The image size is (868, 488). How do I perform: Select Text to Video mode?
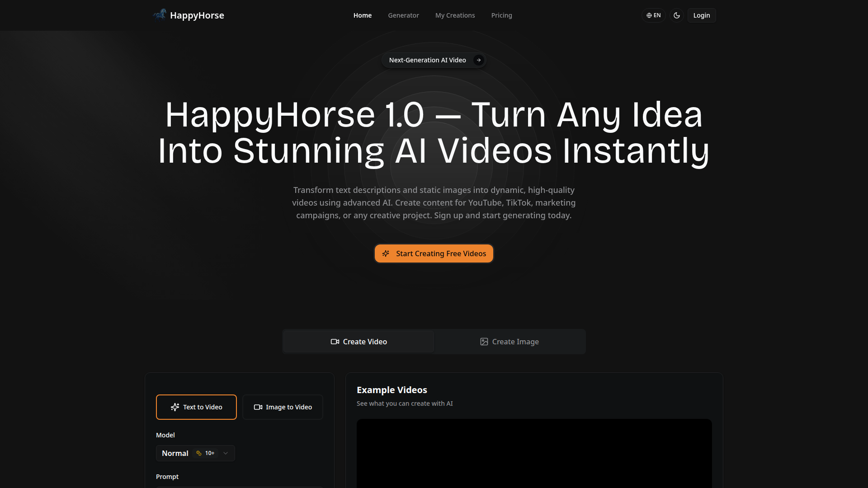click(196, 407)
